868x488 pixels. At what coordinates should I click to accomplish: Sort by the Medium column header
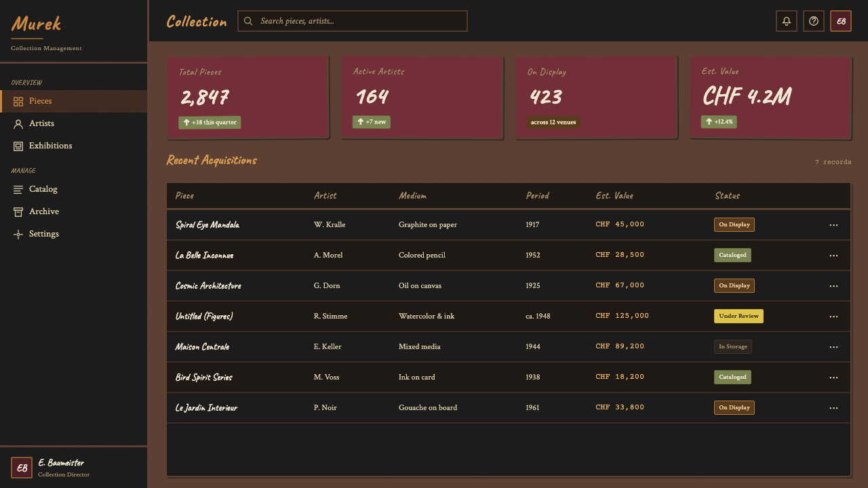coord(412,196)
